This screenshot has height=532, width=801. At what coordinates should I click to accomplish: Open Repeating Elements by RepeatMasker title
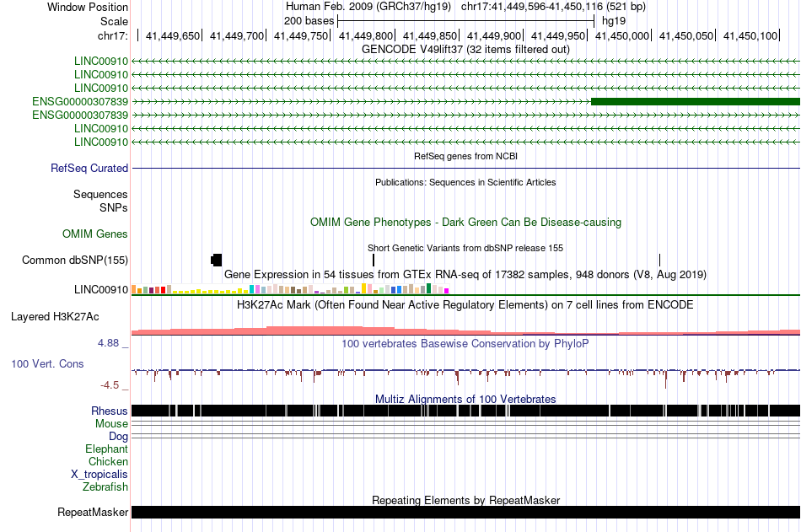[x=465, y=500]
